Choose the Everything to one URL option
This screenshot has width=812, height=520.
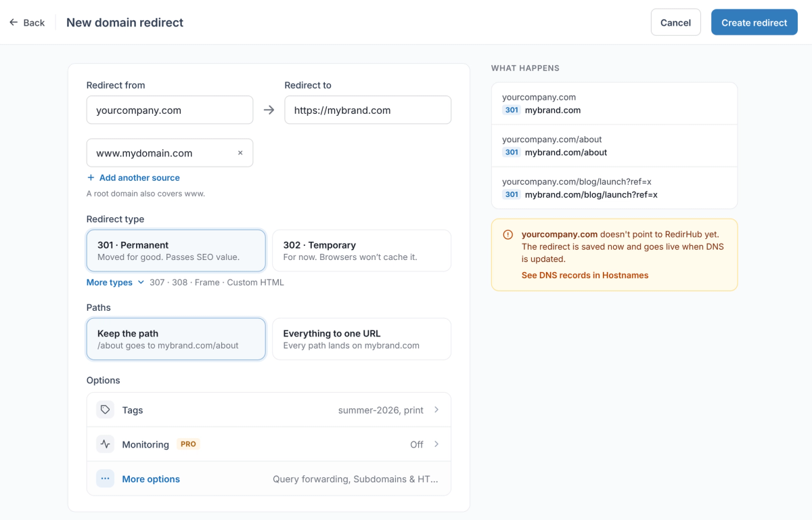361,339
